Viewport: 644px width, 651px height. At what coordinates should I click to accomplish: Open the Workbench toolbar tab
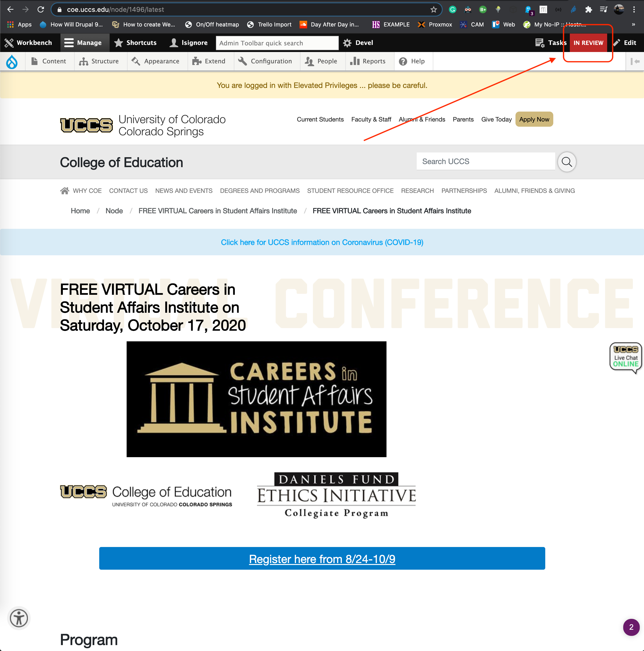28,43
